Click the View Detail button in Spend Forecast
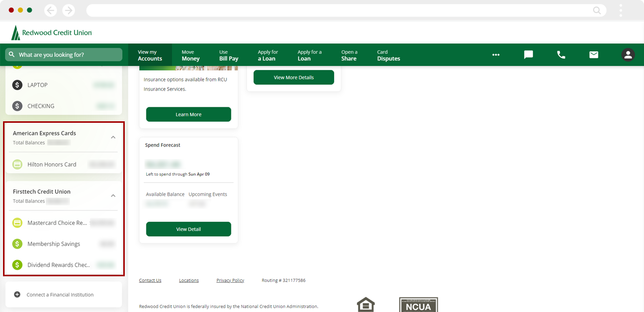644x312 pixels. tap(189, 229)
